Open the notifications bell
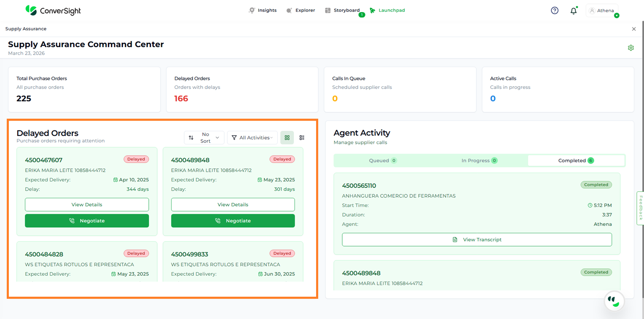The image size is (644, 319). tap(573, 11)
